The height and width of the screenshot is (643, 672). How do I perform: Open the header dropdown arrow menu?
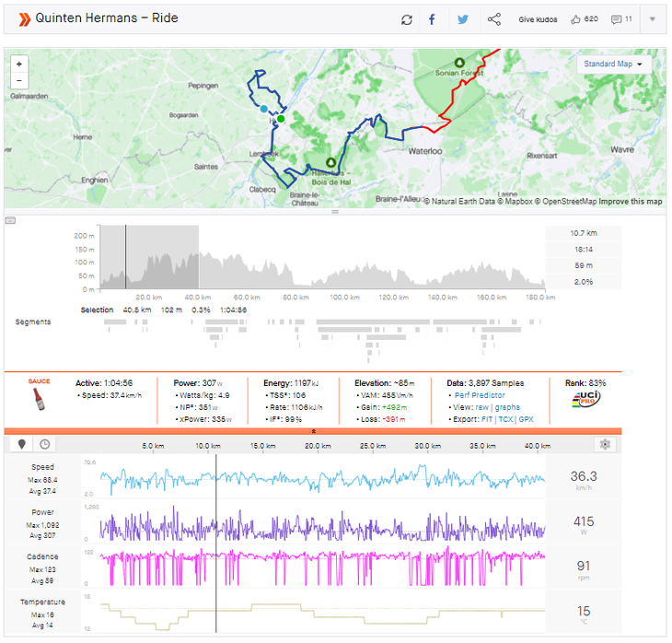[652, 19]
